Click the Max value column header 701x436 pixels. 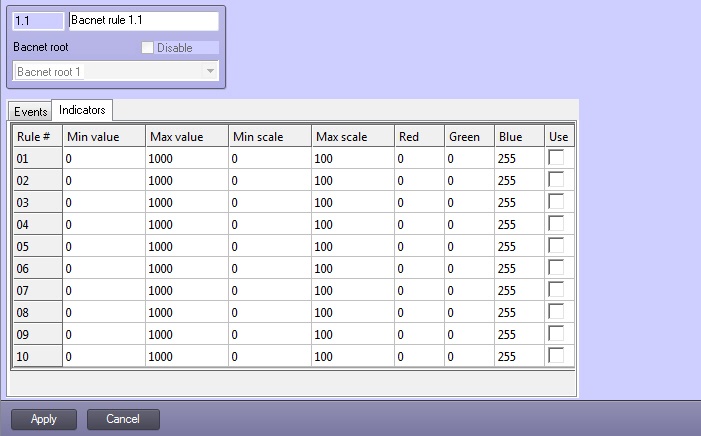(x=186, y=136)
